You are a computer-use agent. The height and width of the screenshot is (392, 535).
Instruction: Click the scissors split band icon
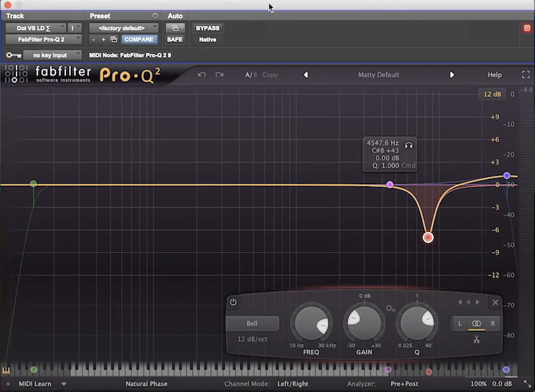(476, 340)
